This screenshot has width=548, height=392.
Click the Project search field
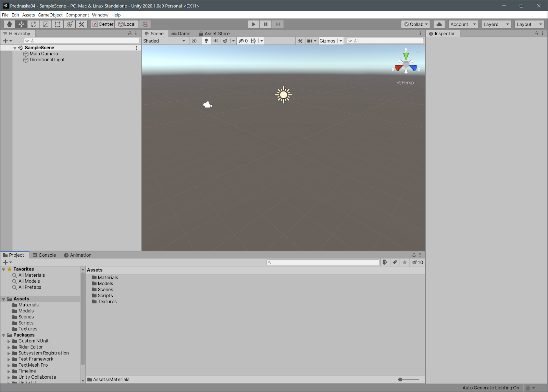[x=323, y=262]
